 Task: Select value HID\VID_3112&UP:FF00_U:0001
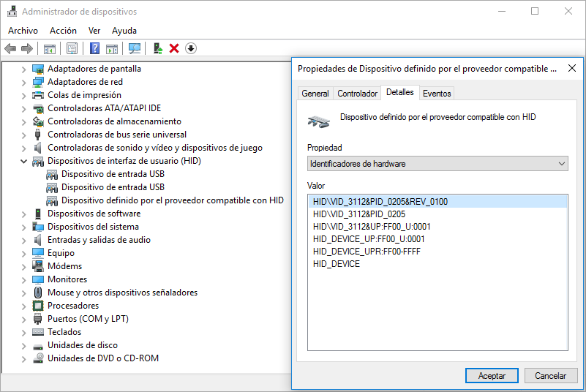click(x=437, y=227)
